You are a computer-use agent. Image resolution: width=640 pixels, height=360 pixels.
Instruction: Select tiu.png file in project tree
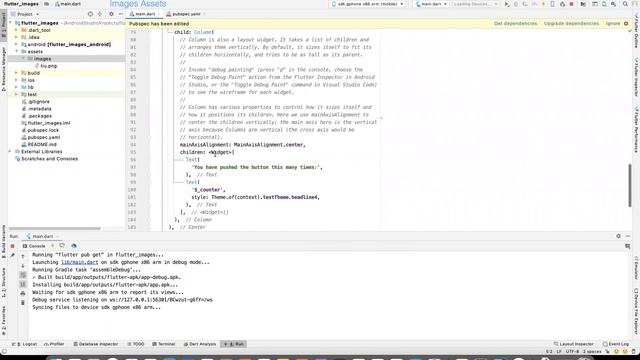click(49, 66)
